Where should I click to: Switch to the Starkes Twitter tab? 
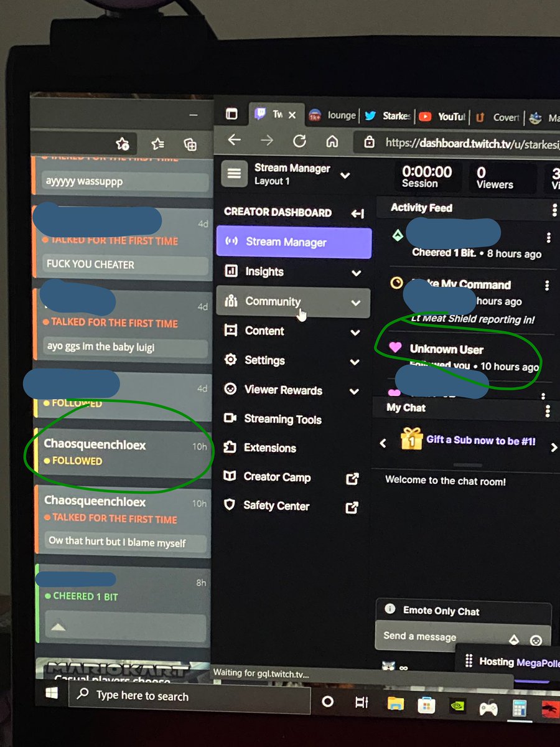tap(388, 116)
